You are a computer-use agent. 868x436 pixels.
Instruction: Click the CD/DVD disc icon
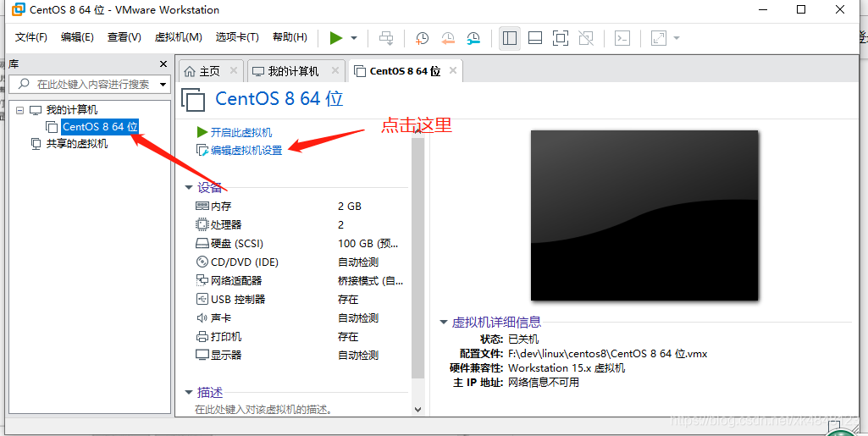pos(202,262)
